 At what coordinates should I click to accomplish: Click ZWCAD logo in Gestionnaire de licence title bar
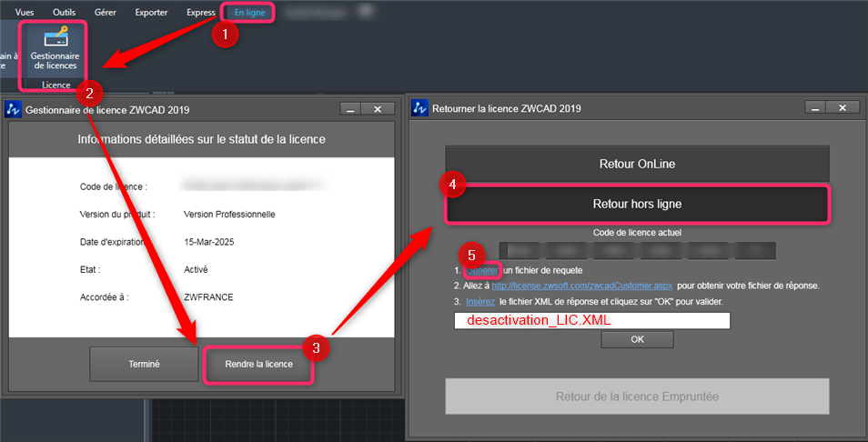pyautogui.click(x=14, y=110)
